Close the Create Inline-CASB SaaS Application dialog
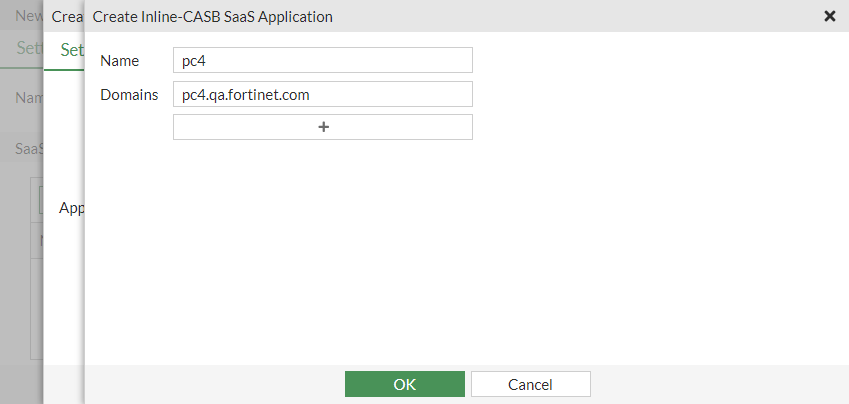The width and height of the screenshot is (849, 404). (x=829, y=16)
